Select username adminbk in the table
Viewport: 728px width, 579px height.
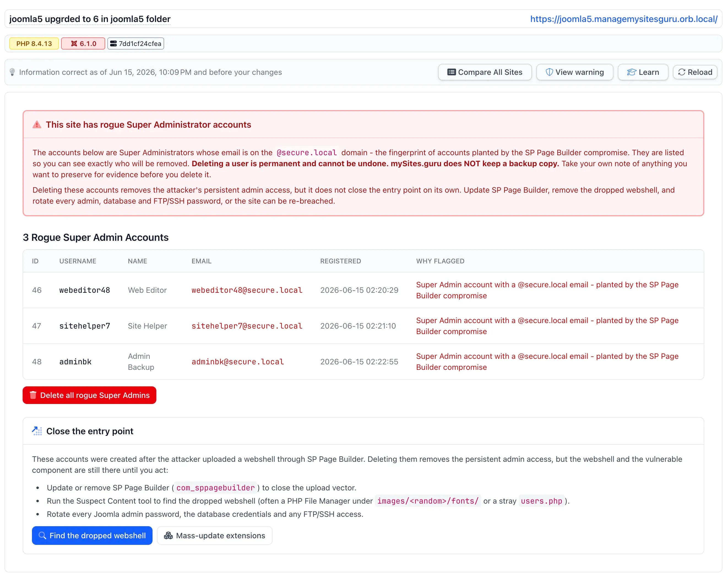pos(75,361)
